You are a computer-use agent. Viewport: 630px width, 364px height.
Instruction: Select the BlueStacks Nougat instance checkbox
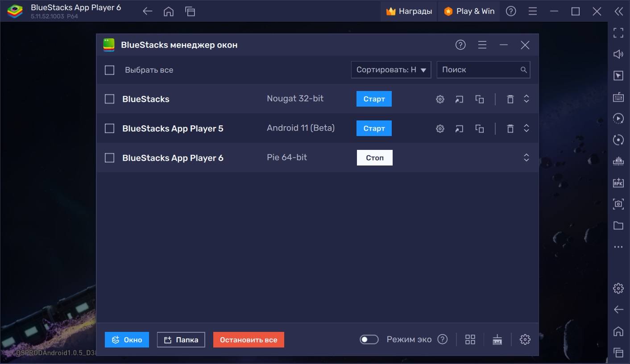109,99
